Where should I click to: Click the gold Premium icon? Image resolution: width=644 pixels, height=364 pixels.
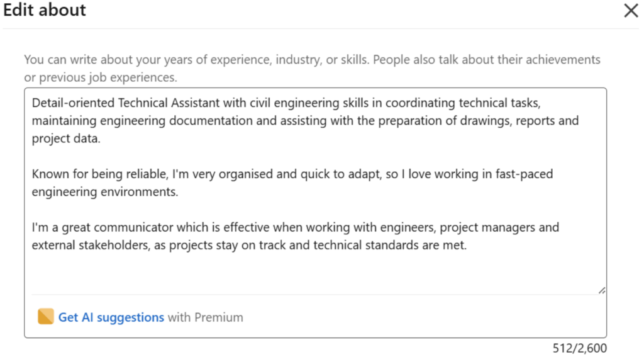click(x=46, y=317)
